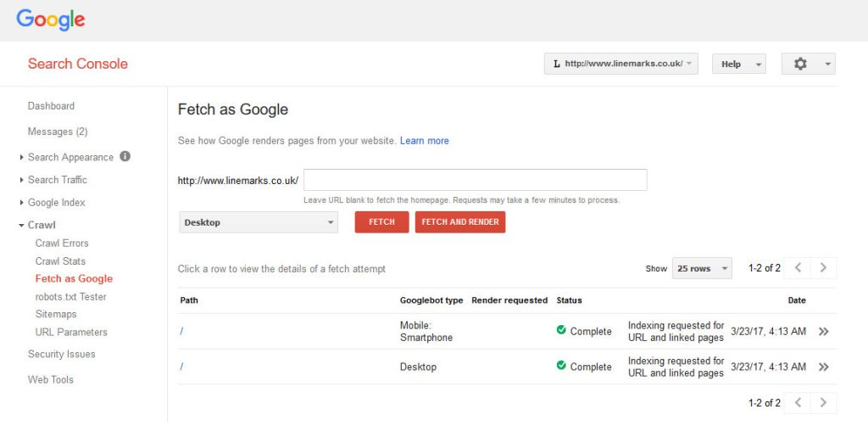This screenshot has width=868, height=448.
Task: Click date 3/23/17, 4:13 AM in Desktop row
Action: point(768,367)
